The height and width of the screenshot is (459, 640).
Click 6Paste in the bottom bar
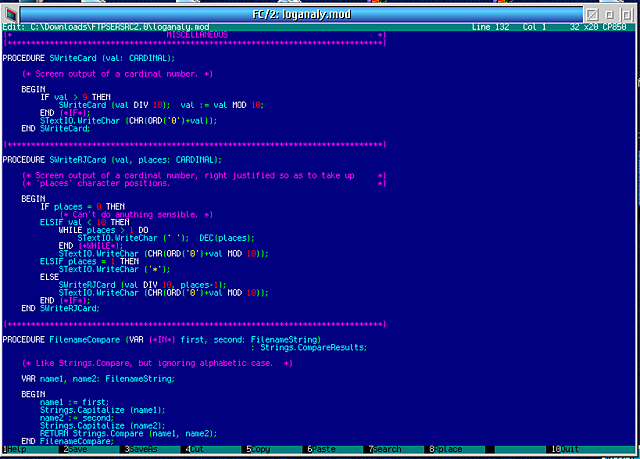coord(321,449)
